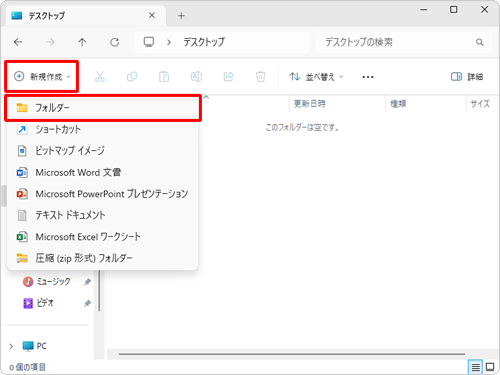Viewport: 500px width, 375px height.
Task: Click the delete trash can icon
Action: point(261,77)
